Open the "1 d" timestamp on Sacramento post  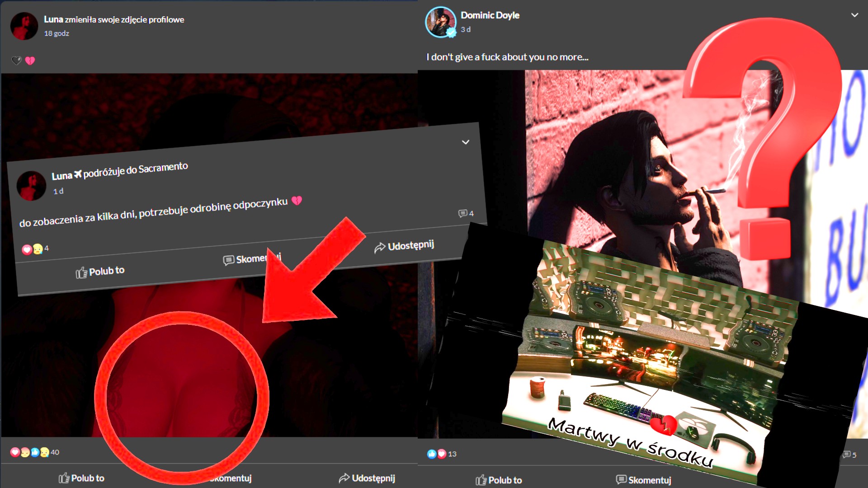[58, 192]
